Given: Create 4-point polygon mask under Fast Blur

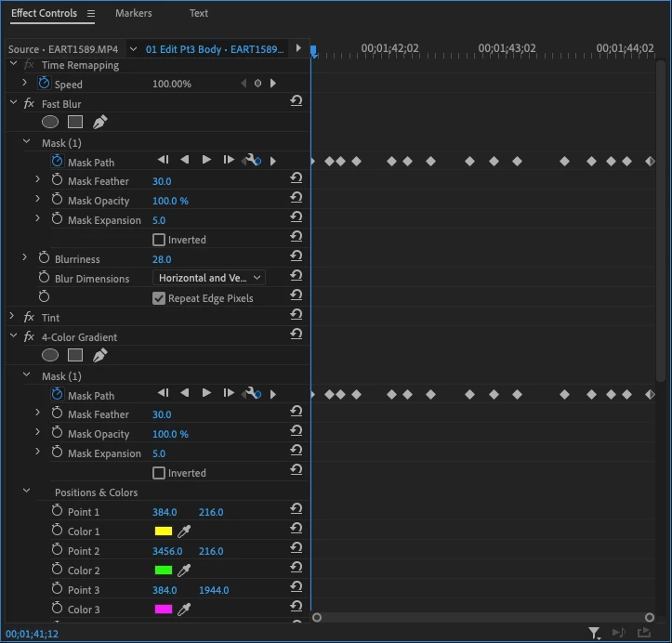Looking at the screenshot, I should pyautogui.click(x=75, y=122).
